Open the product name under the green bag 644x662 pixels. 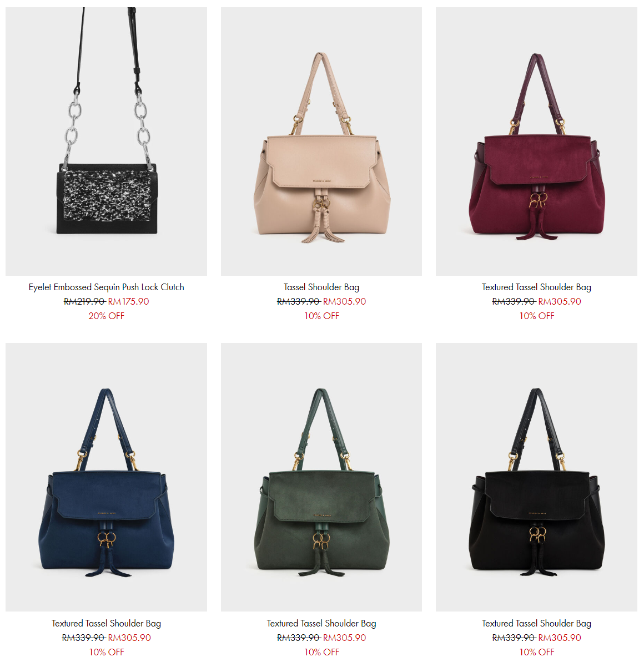(x=321, y=623)
